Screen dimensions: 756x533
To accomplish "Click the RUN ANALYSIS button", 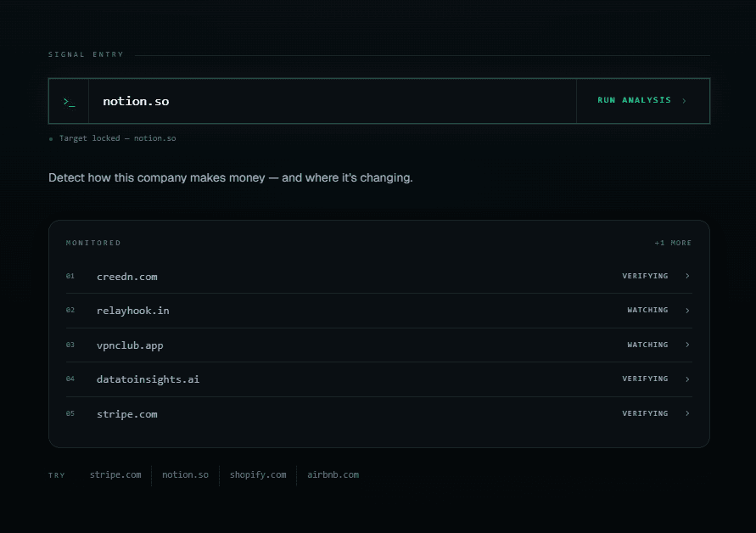I will click(634, 100).
